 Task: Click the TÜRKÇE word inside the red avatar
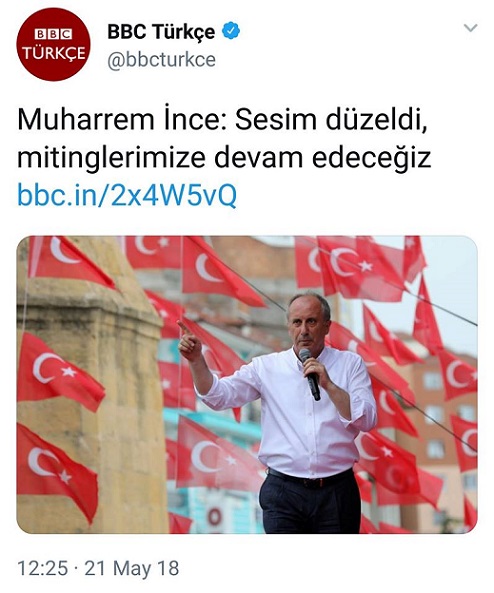[x=53, y=53]
